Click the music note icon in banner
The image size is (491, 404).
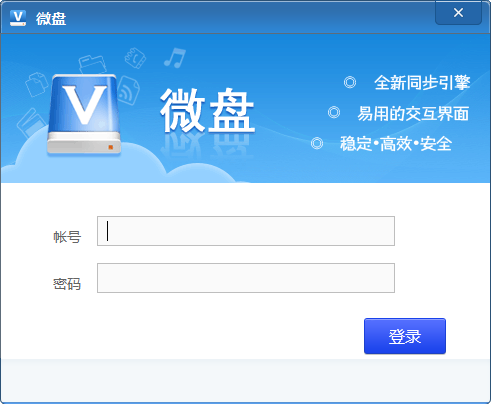click(175, 58)
